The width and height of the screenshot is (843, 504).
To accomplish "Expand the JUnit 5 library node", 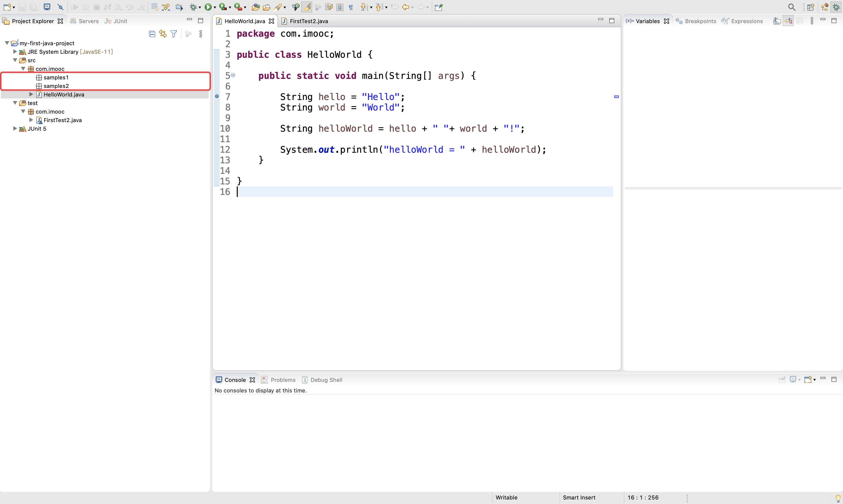I will [x=15, y=129].
